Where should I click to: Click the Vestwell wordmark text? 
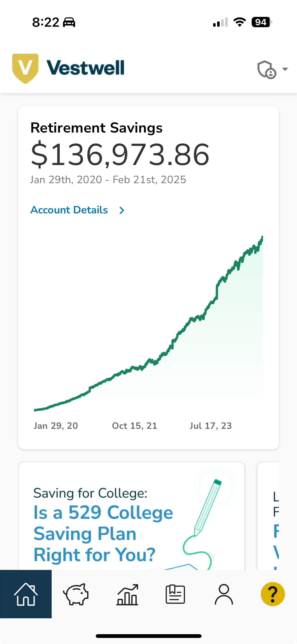coord(85,68)
